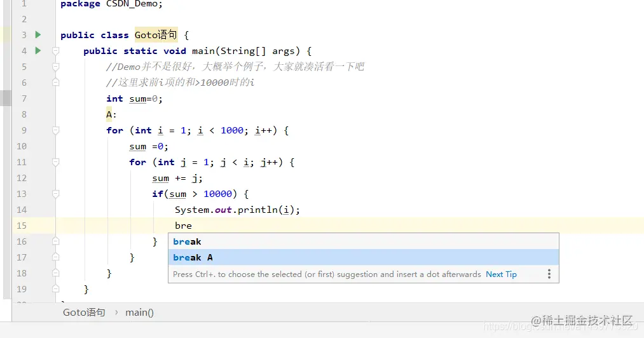
Task: Run the class from the line 3 gutter arrow
Action: (38, 35)
